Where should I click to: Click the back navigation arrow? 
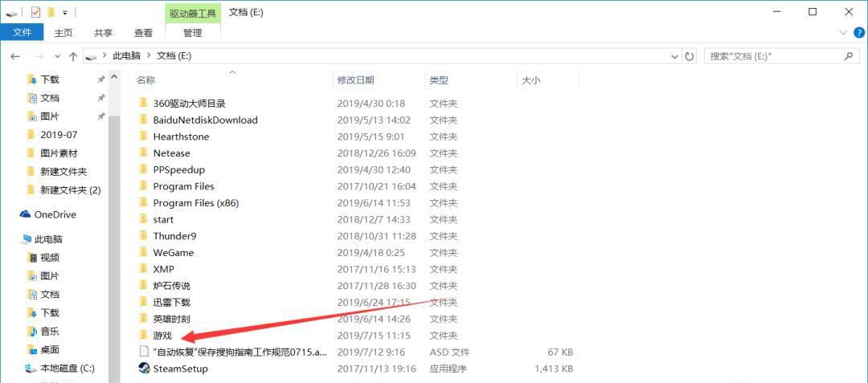coord(15,56)
